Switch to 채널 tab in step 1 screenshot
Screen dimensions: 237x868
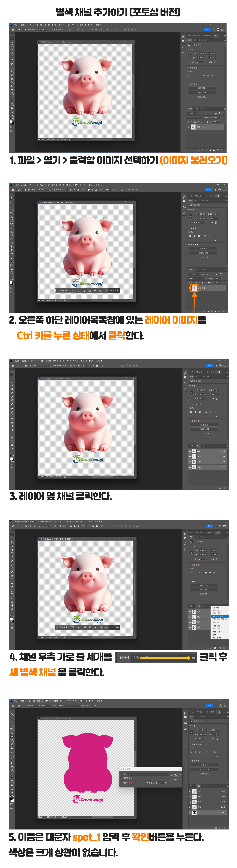(196, 109)
